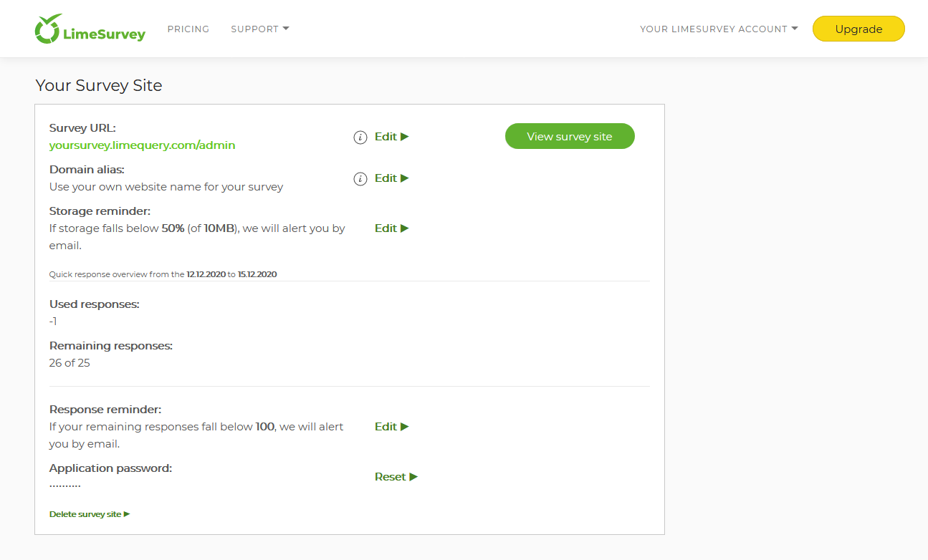928x560 pixels.
Task: Reset the application password
Action: pyautogui.click(x=396, y=477)
